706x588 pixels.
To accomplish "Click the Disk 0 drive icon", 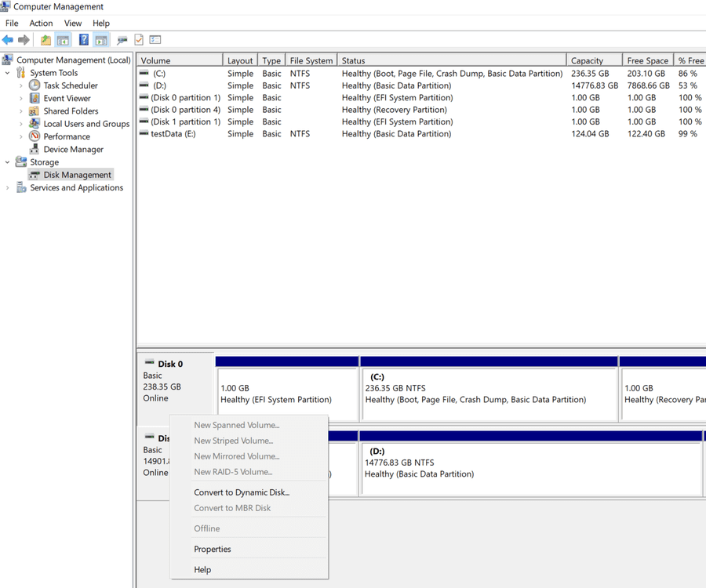I will tap(150, 362).
